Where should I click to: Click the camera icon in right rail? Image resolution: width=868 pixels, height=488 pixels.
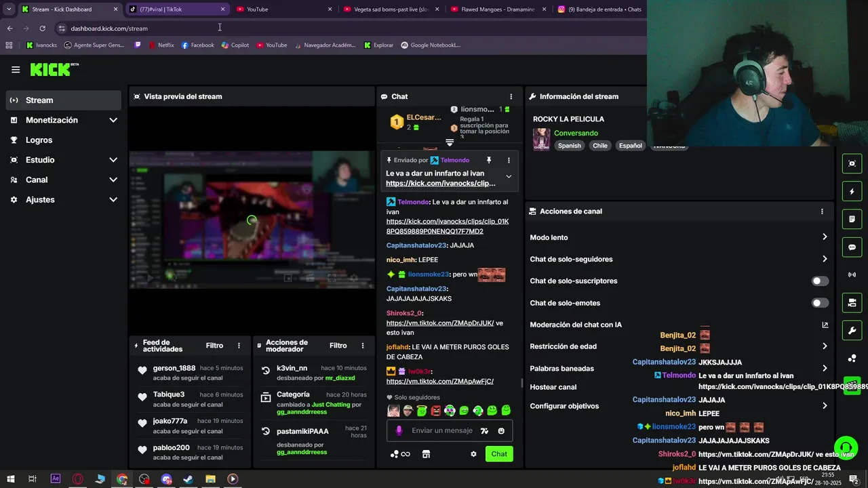click(852, 302)
